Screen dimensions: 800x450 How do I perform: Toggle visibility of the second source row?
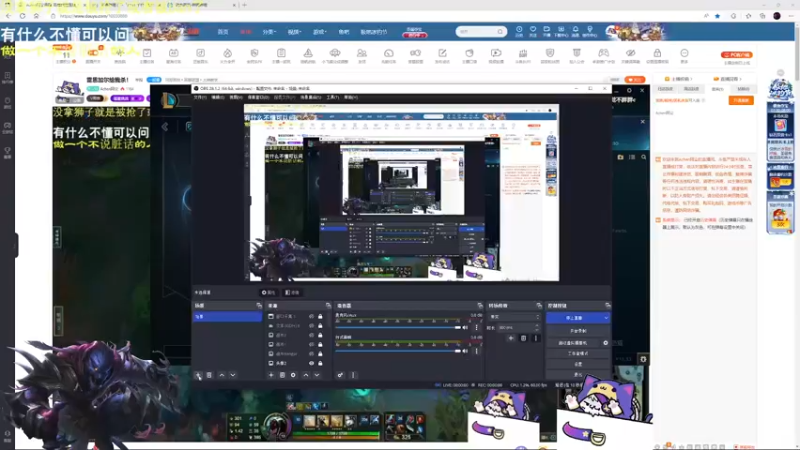coord(311,326)
